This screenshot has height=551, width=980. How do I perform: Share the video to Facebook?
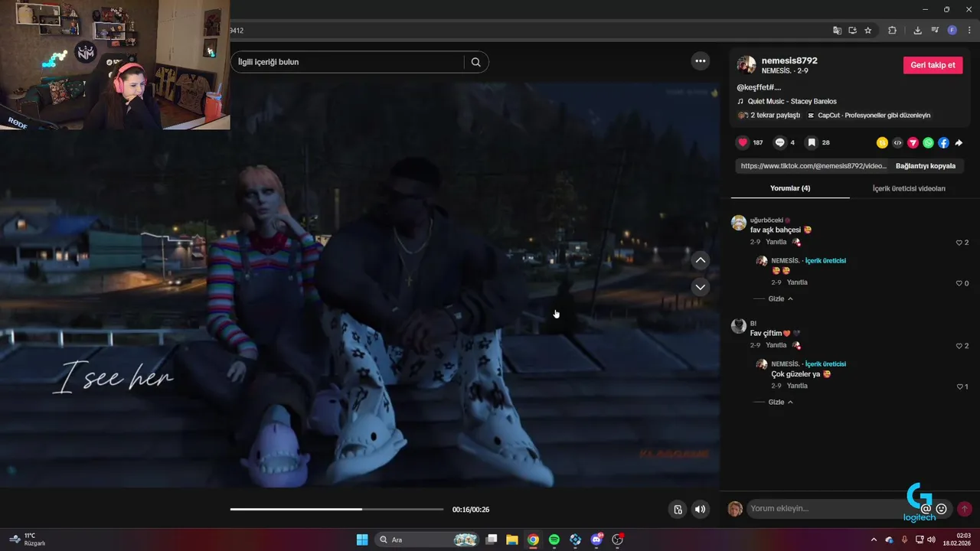(x=943, y=142)
